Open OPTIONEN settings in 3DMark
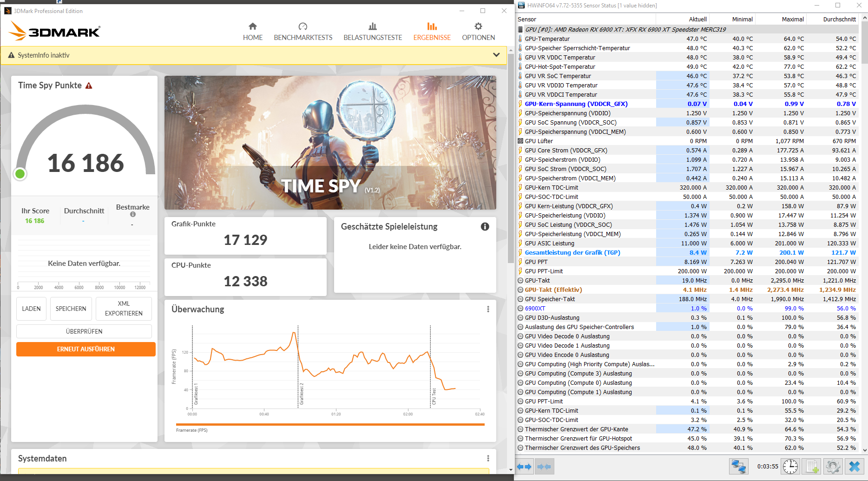Image resolution: width=868 pixels, height=481 pixels. pyautogui.click(x=478, y=32)
